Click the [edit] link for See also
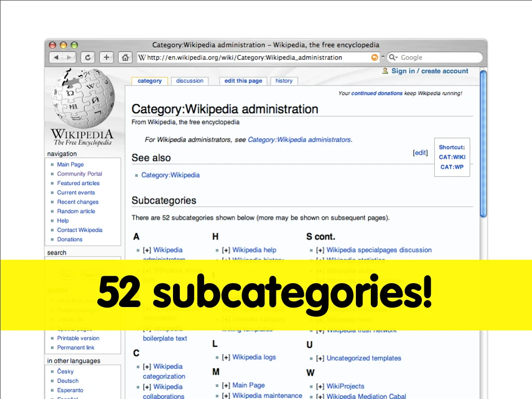532x399 pixels. click(420, 153)
